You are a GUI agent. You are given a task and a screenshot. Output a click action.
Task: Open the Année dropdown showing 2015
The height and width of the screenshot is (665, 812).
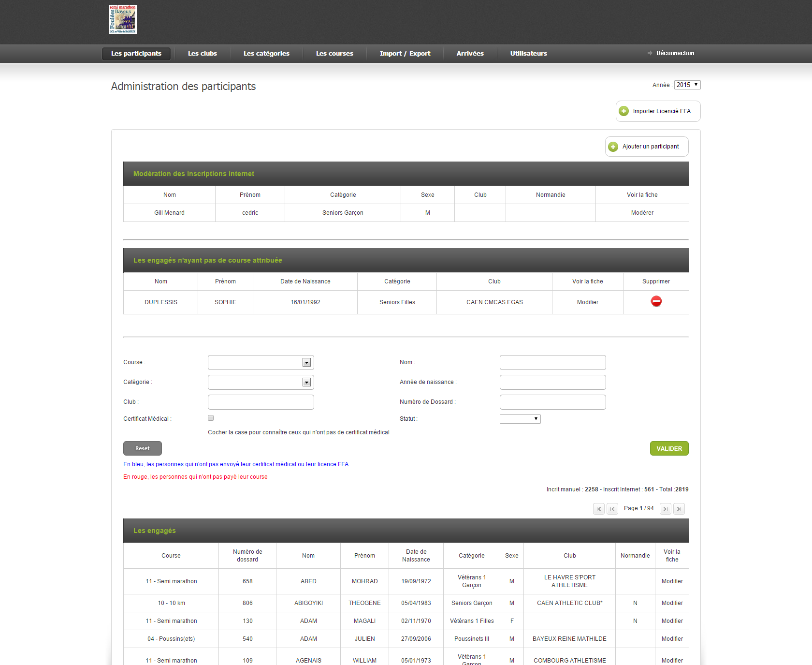(x=687, y=85)
